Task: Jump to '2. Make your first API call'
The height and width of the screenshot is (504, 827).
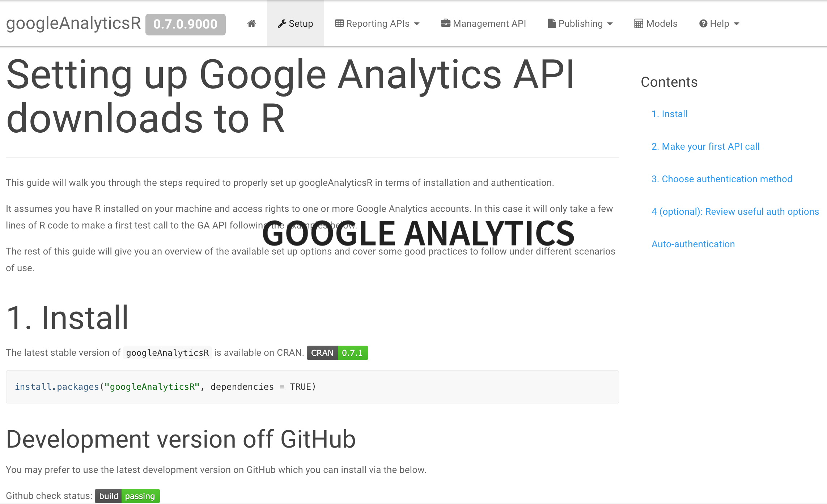Action: tap(705, 146)
